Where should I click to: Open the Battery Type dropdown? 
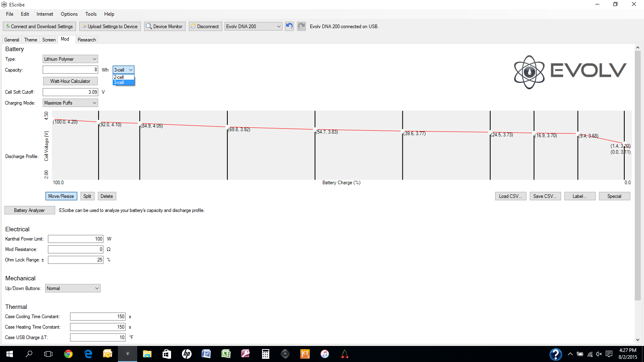tap(70, 59)
